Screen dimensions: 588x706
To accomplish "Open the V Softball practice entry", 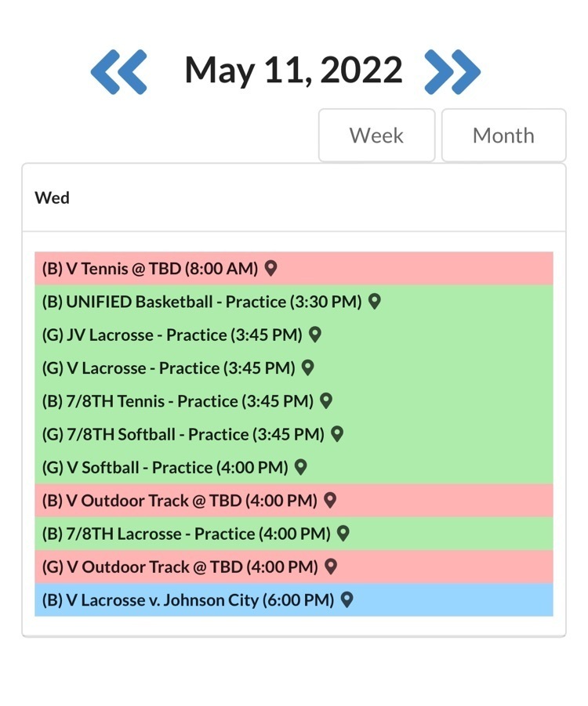I will coord(165,468).
